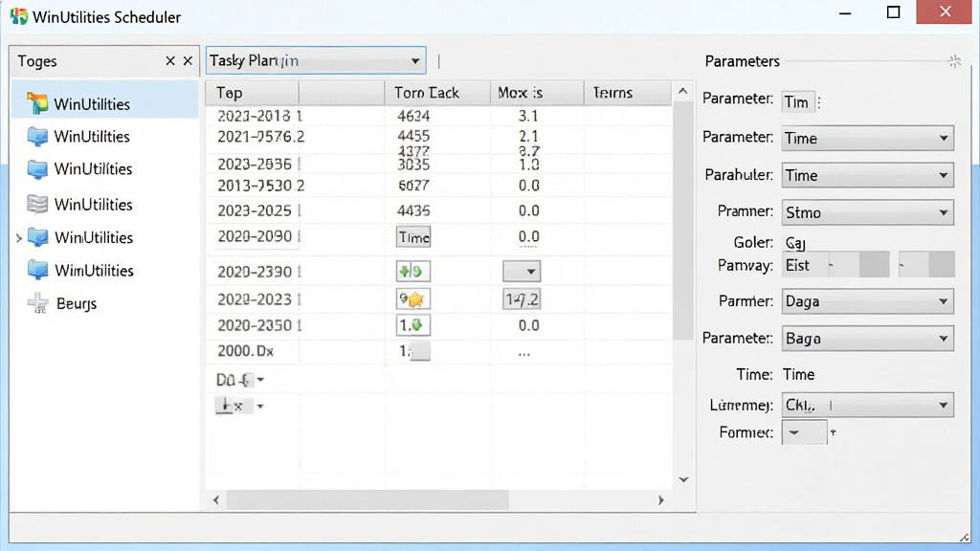This screenshot has height=551, width=980.
Task: Open the Lanemej Ckl dropdown
Action: (867, 405)
